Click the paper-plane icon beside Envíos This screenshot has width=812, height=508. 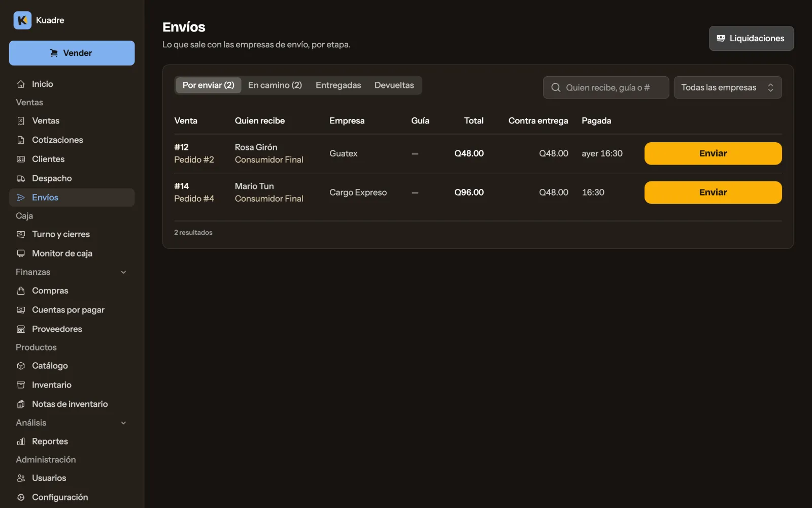[21, 198]
